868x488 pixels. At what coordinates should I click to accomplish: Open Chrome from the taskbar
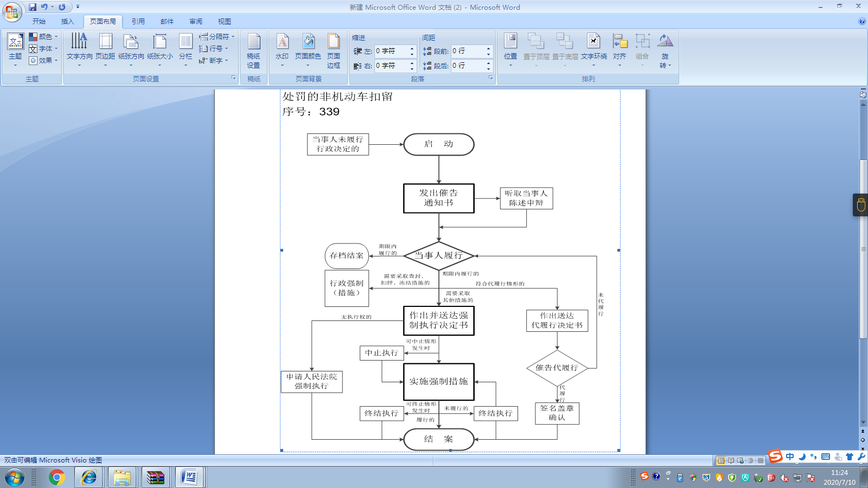[56, 478]
